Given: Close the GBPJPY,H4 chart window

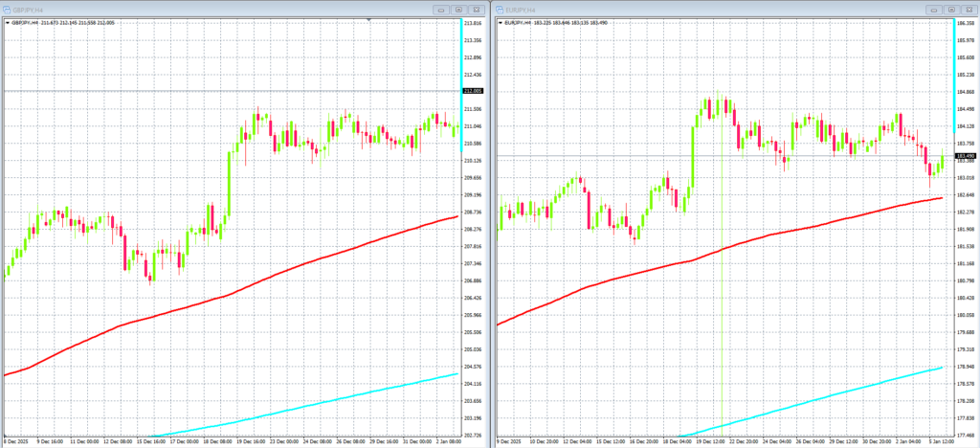Looking at the screenshot, I should (478, 8).
